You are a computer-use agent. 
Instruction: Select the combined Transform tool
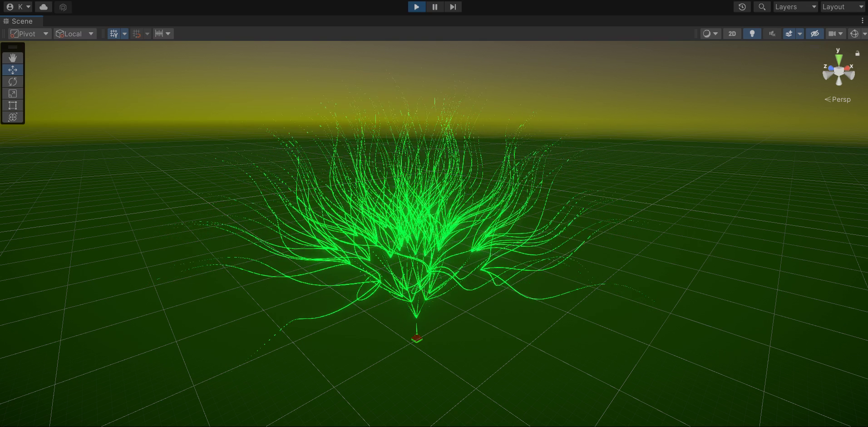tap(13, 117)
